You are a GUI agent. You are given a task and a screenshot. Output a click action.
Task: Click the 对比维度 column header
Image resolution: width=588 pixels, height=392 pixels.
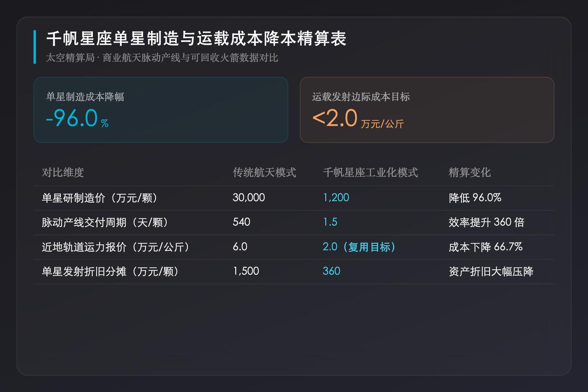(63, 172)
